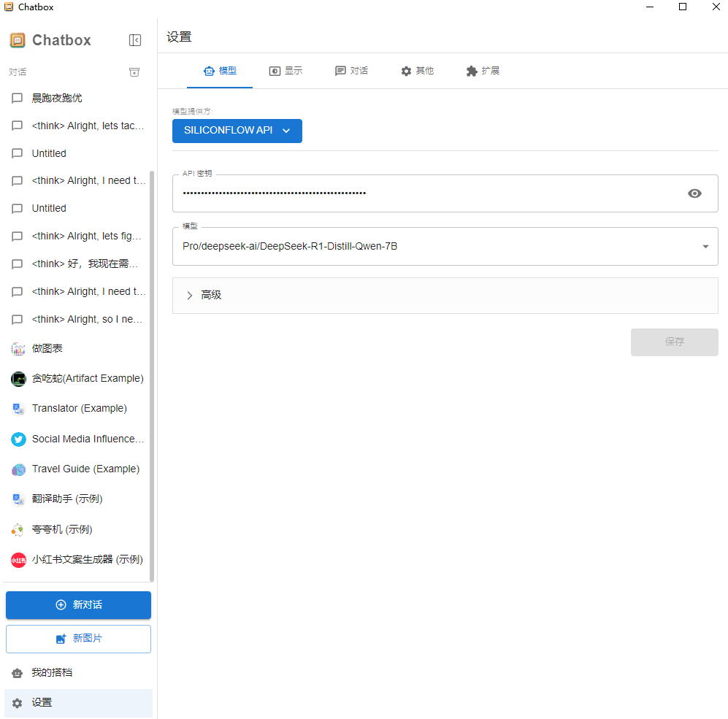Click the 小红书文案生成器 red avatar icon
728x719 pixels.
18,560
